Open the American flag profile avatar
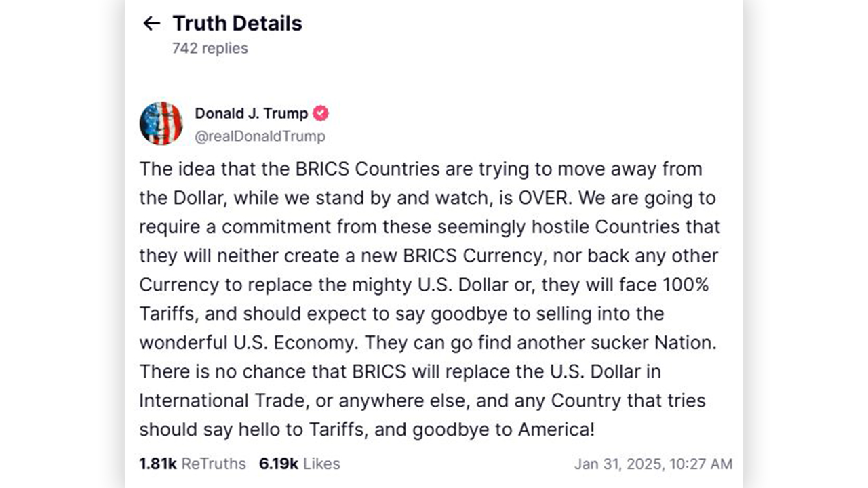The width and height of the screenshot is (868, 488). click(161, 123)
